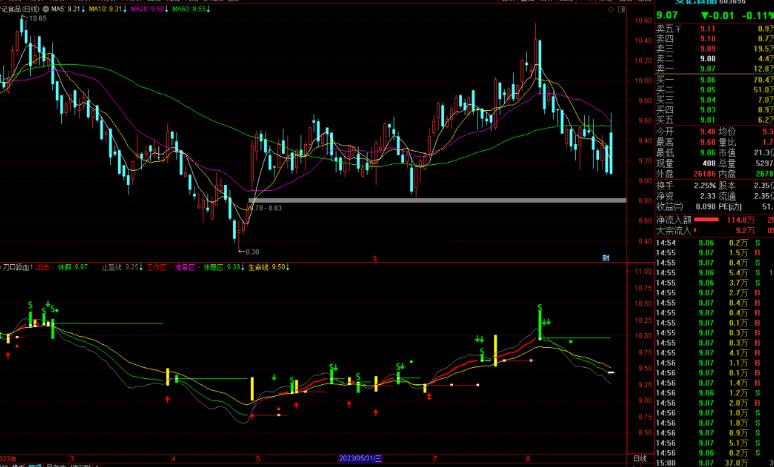The height and width of the screenshot is (467, 774).
Task: Click the blue 财 icon under price chart
Action: [606, 258]
